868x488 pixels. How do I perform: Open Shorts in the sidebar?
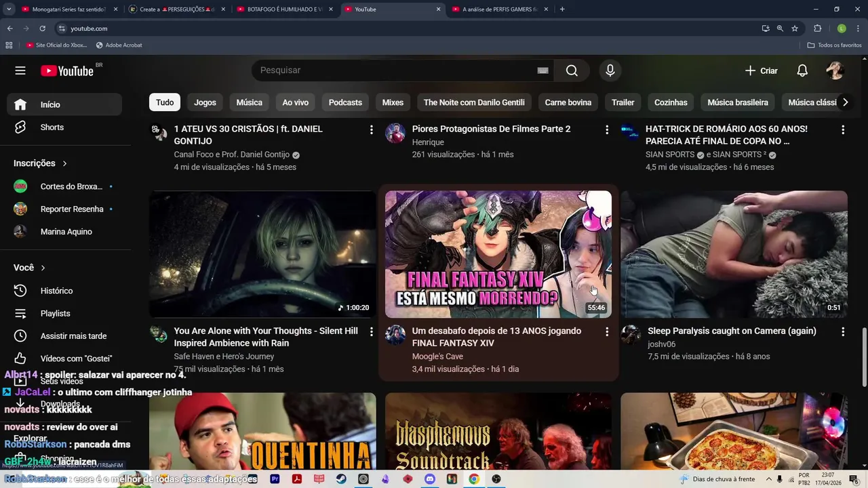pyautogui.click(x=64, y=127)
